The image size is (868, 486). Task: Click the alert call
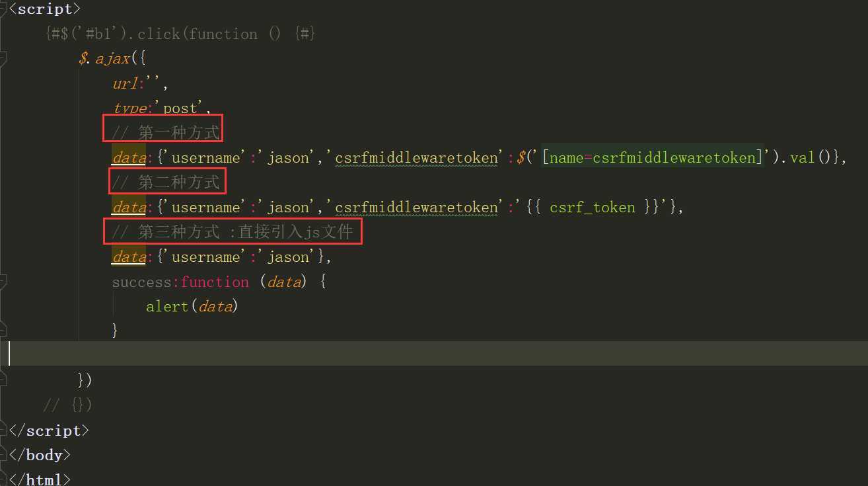[167, 307]
